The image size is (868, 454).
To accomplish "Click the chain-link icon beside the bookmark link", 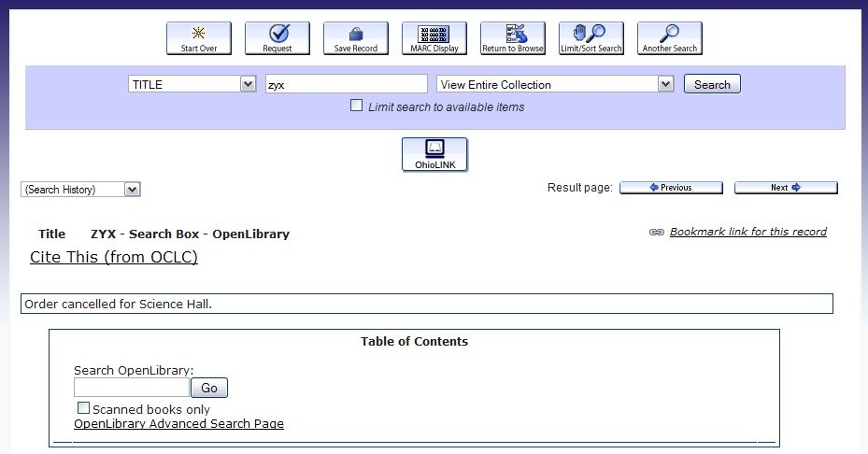I will [657, 232].
